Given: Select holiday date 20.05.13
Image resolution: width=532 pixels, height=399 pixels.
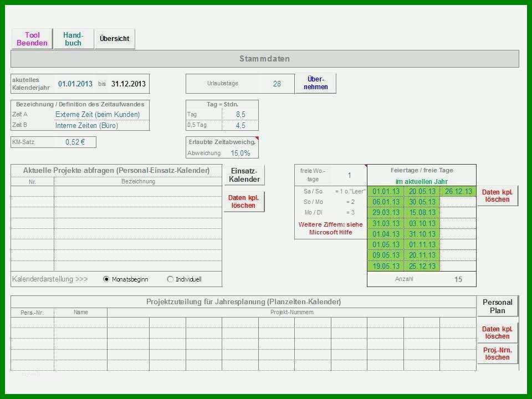Looking at the screenshot, I should tap(422, 191).
